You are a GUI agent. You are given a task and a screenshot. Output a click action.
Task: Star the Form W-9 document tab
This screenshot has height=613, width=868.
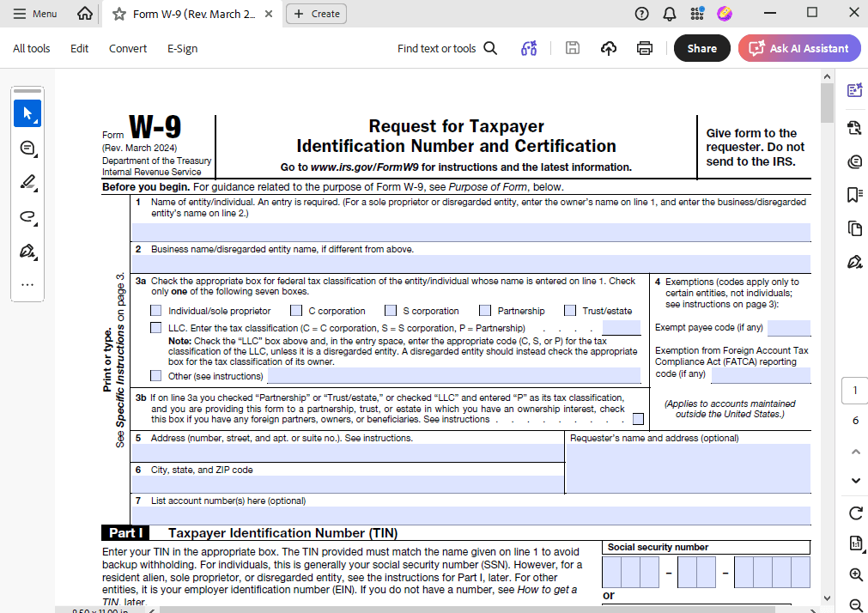pos(119,14)
